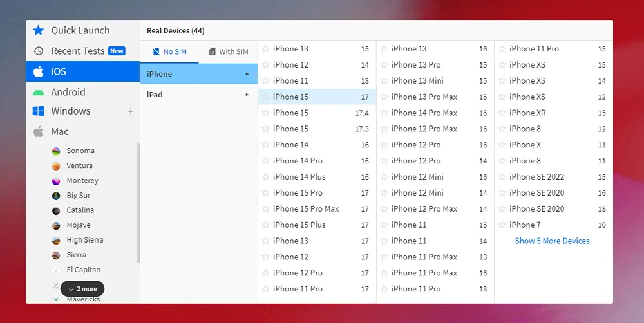Select iPhone 12 Pro version 17 row
Viewport: 644px width, 323px height.
pyautogui.click(x=317, y=273)
